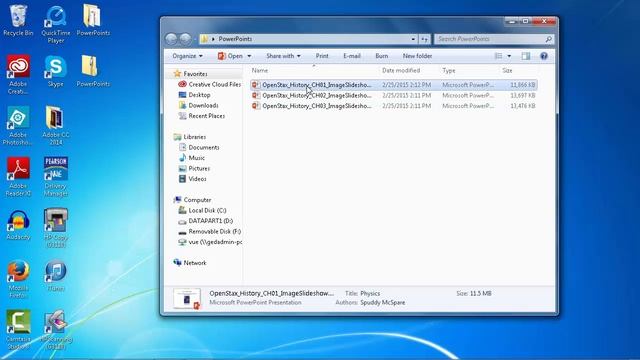Open address bar history dropdown arrow
Viewport: 640px width, 360px height.
[x=413, y=39]
